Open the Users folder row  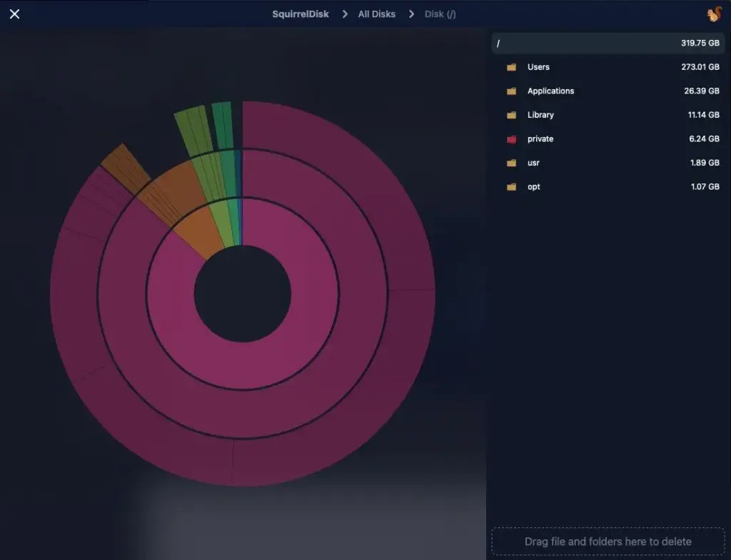click(x=608, y=67)
